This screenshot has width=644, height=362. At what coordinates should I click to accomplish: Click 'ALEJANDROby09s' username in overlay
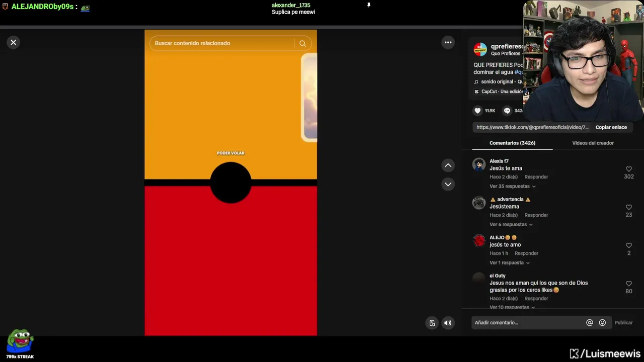tap(42, 7)
